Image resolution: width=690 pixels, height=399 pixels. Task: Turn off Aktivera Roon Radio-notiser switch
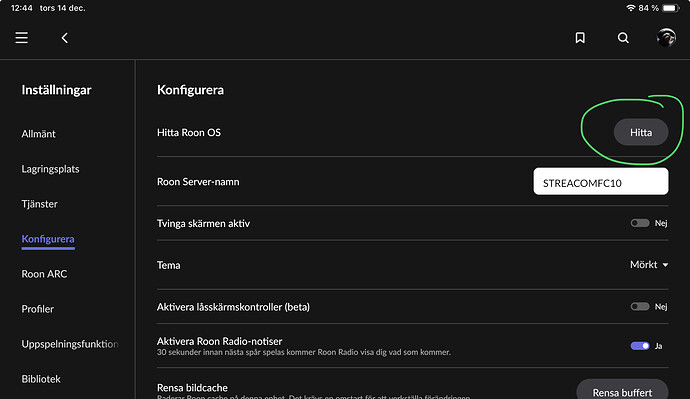coord(640,346)
